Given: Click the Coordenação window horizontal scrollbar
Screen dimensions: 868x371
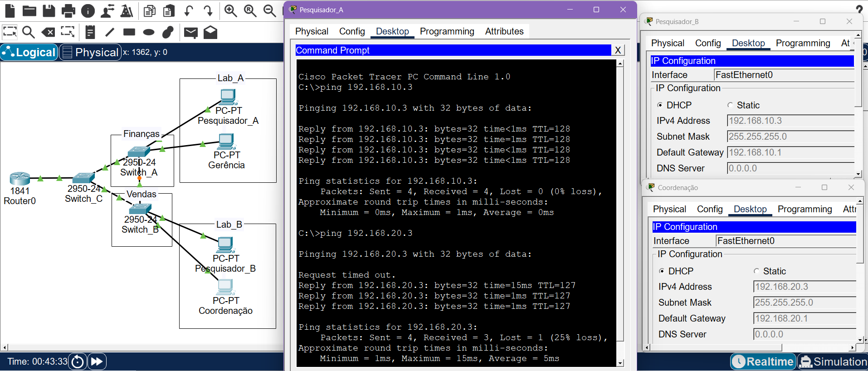Looking at the screenshot, I should tap(716, 347).
